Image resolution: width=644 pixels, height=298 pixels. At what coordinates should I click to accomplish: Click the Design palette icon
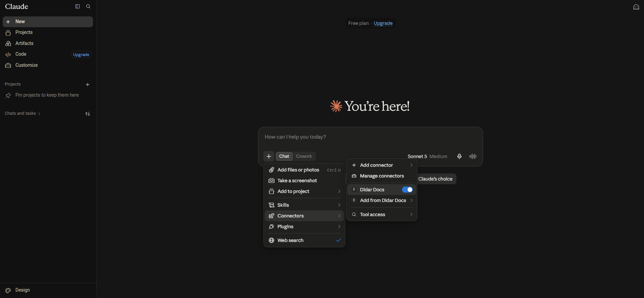8,290
